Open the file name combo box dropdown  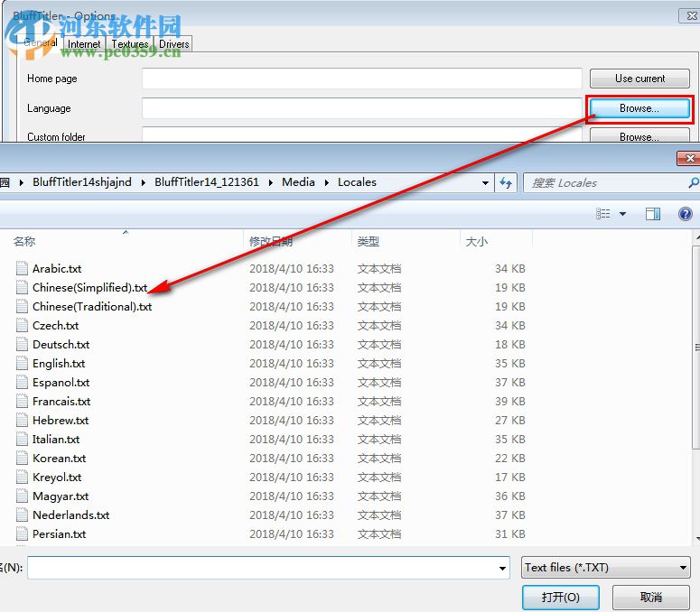tap(502, 568)
